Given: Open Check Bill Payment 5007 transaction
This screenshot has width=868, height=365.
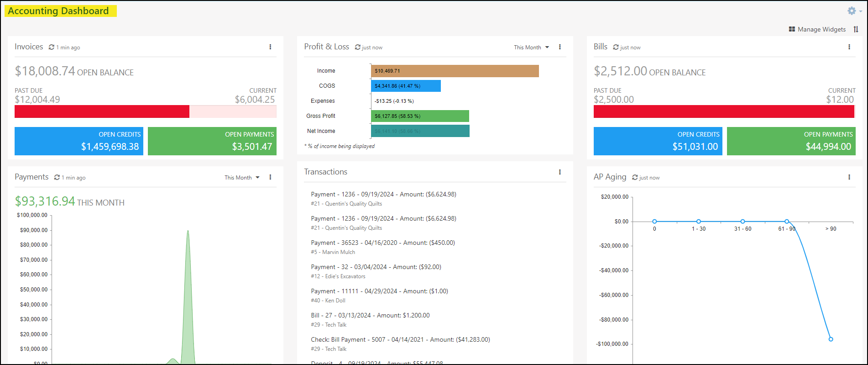Looking at the screenshot, I should pos(400,339).
